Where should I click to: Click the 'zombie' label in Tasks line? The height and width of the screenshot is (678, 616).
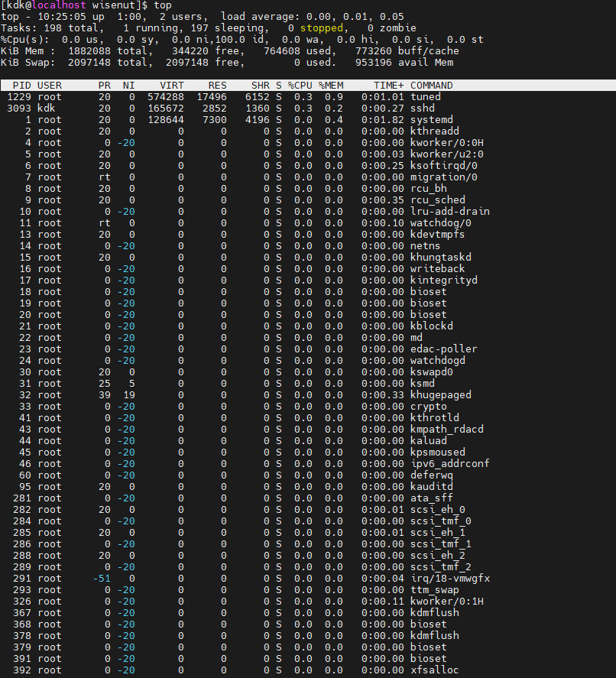[397, 28]
